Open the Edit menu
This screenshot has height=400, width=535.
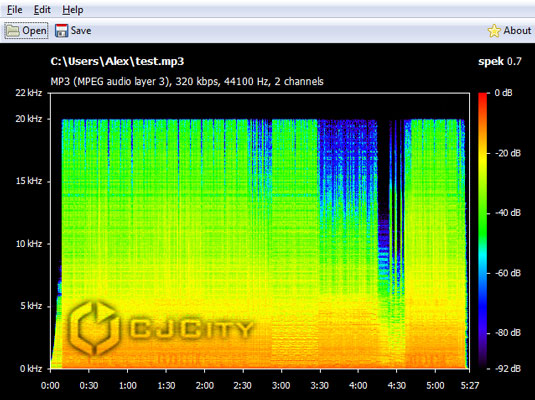[42, 10]
